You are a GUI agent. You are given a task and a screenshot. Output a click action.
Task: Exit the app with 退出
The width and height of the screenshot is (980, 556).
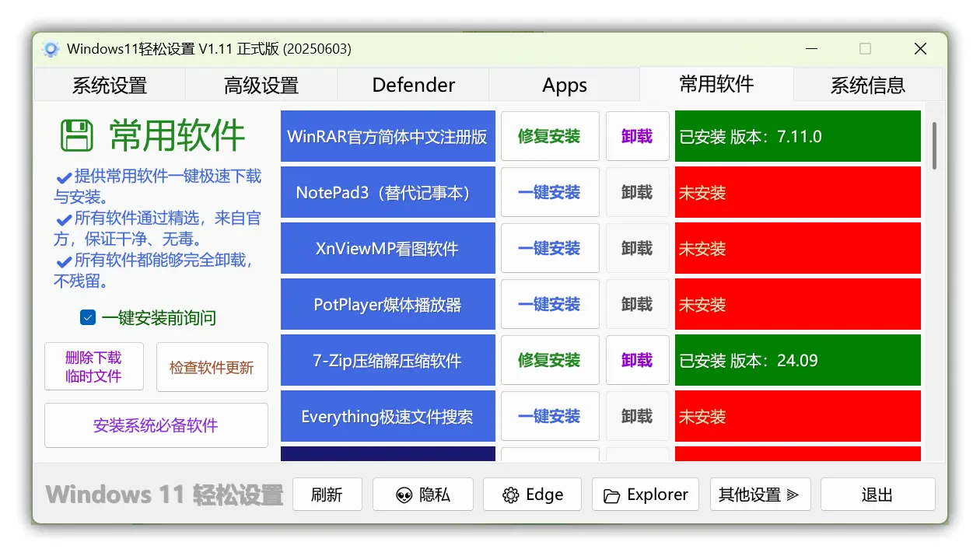coord(877,495)
